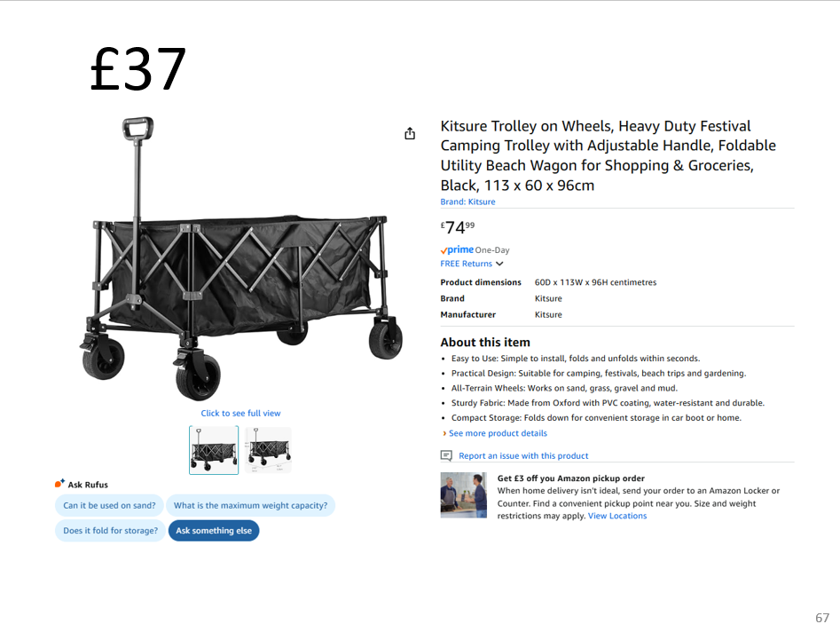Ask 'Can it be used on sand?'
This screenshot has height=632, width=840.
point(109,506)
